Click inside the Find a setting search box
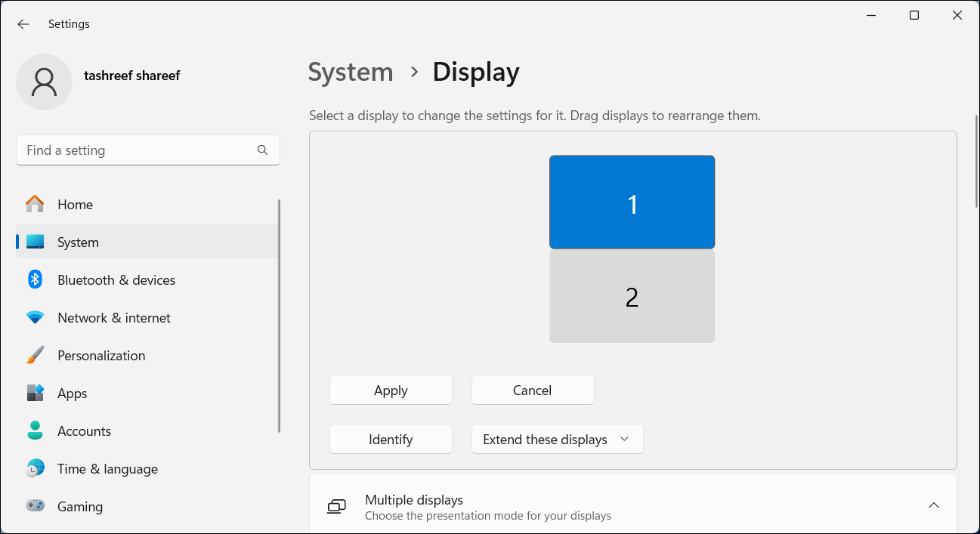 tap(136, 150)
